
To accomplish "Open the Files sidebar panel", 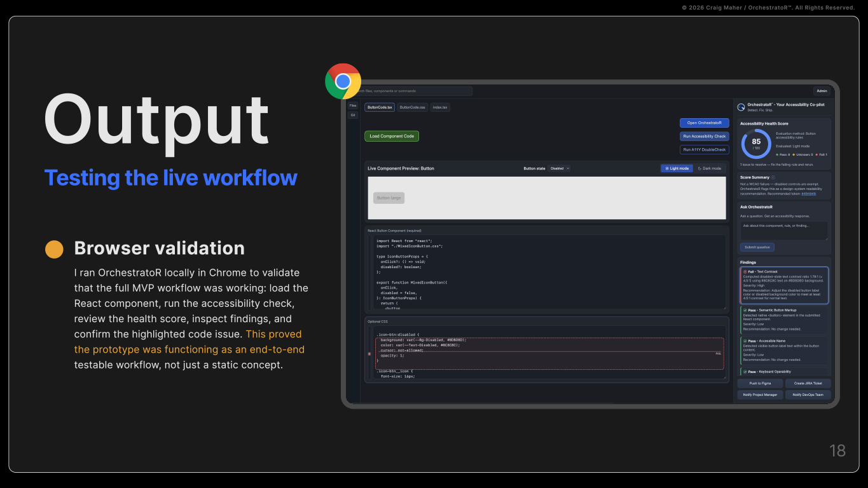I will click(353, 105).
